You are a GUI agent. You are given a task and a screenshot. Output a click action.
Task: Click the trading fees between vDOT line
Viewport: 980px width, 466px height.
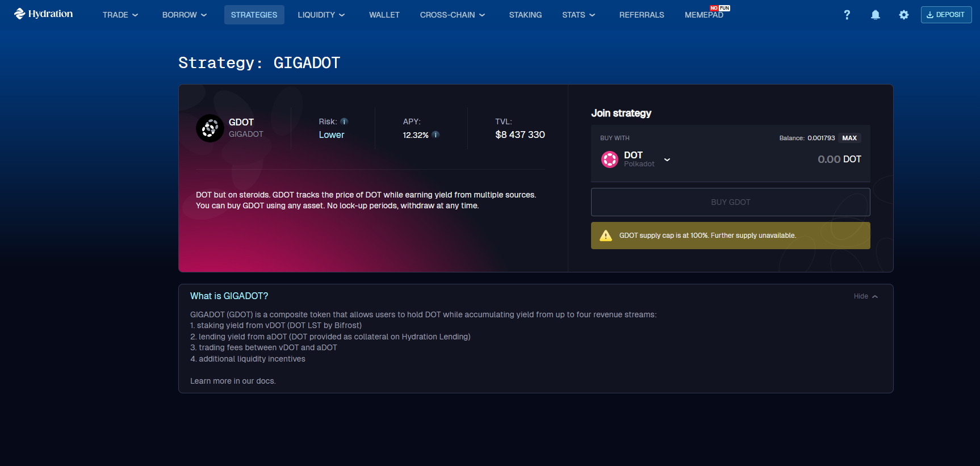[x=263, y=347]
